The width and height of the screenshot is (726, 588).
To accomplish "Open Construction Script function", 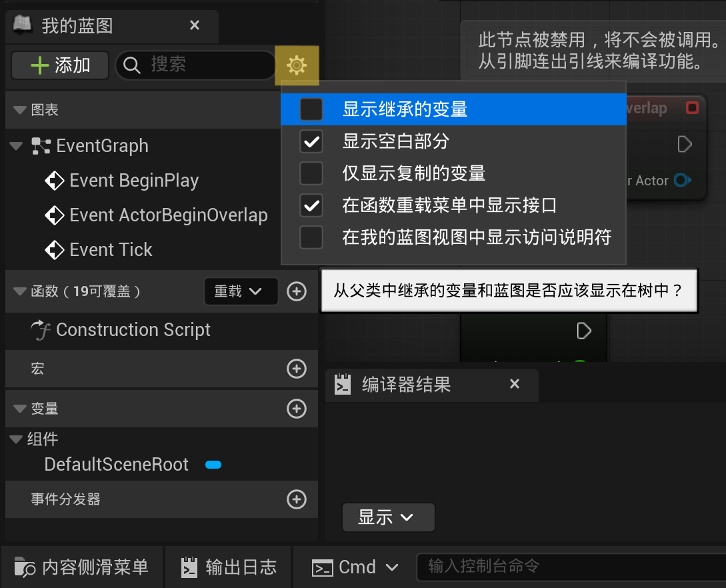I will tap(133, 330).
